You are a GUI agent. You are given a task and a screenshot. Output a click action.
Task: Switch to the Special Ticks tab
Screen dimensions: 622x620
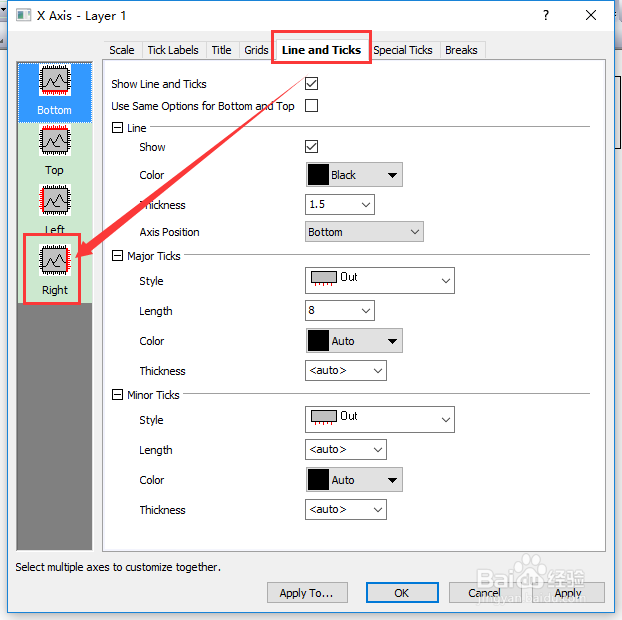(403, 50)
